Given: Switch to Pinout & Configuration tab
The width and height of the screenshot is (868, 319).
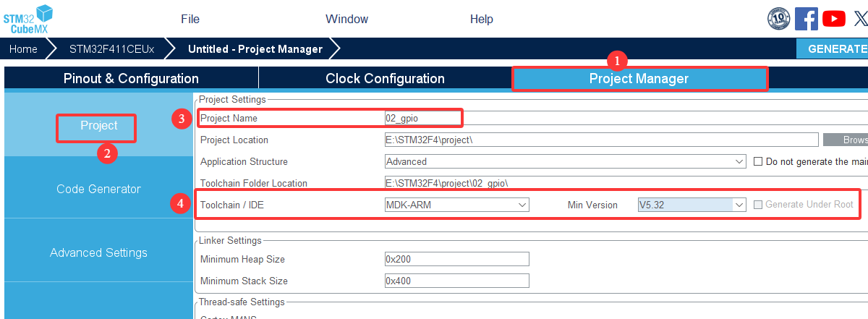Looking at the screenshot, I should click(x=131, y=78).
